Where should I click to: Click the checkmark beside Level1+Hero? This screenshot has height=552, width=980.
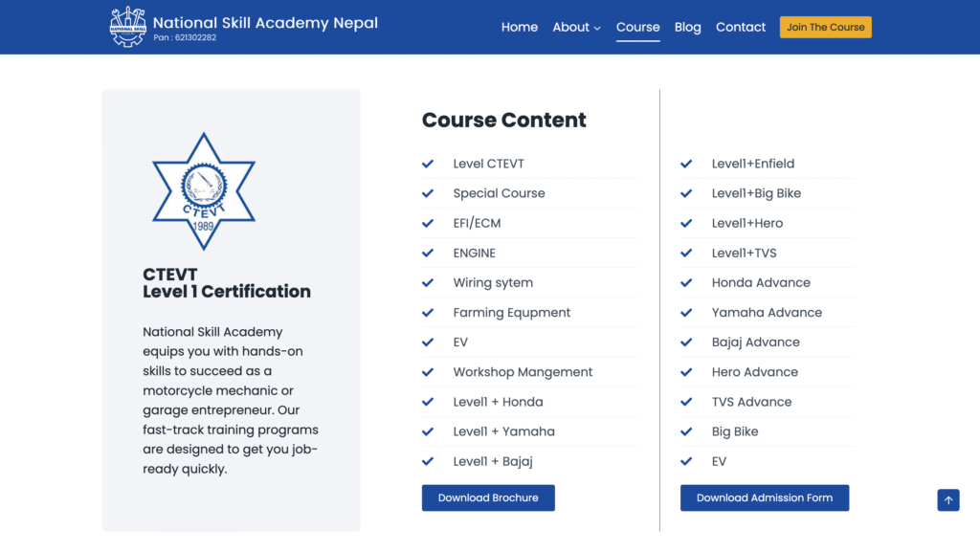pos(686,223)
